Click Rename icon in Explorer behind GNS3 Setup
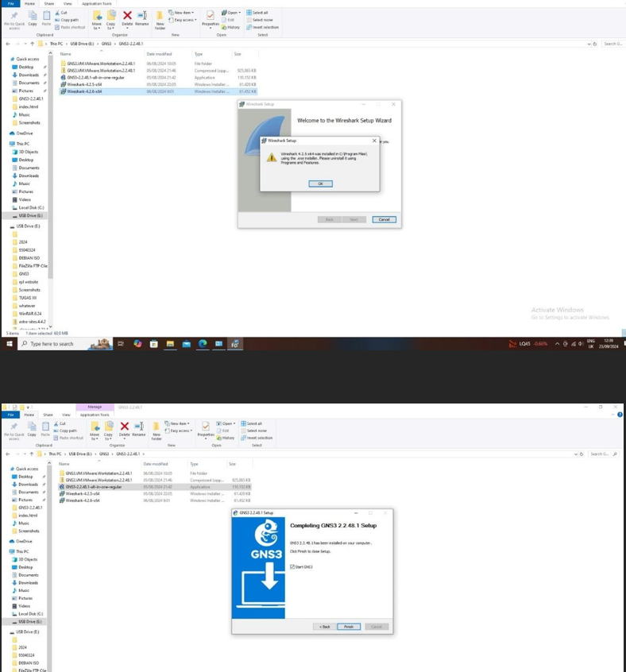The image size is (626, 672). [139, 429]
